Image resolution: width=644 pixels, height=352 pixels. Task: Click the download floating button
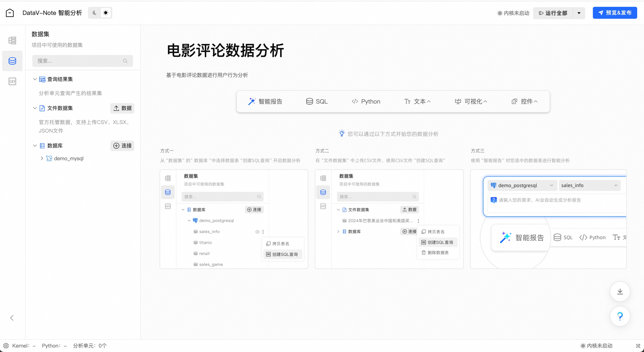click(x=620, y=291)
